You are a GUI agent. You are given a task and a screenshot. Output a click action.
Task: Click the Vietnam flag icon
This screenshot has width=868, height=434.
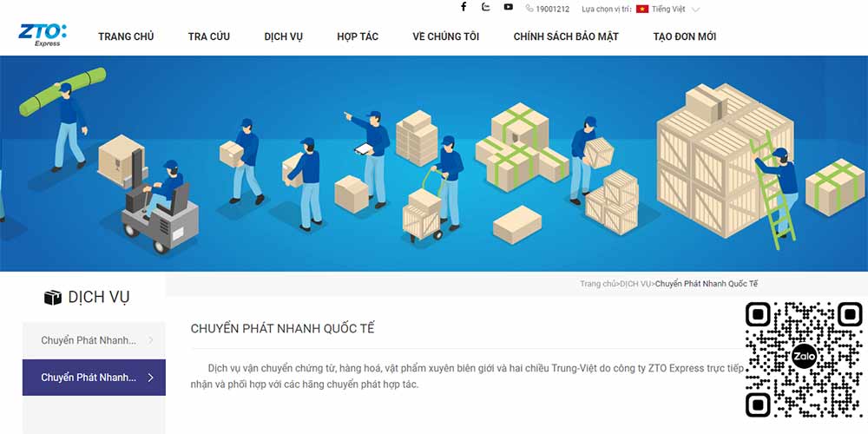click(642, 9)
